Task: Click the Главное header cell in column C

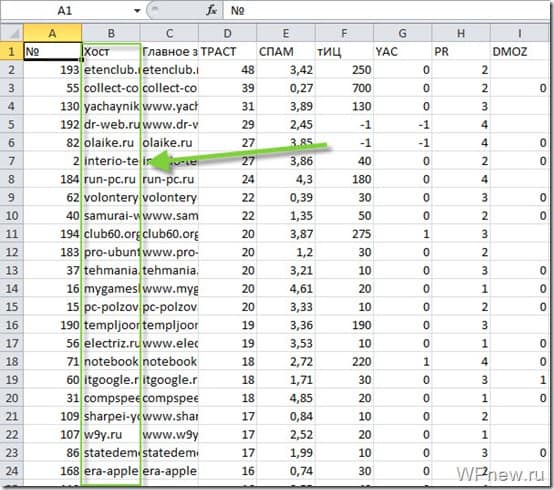Action: [x=169, y=52]
